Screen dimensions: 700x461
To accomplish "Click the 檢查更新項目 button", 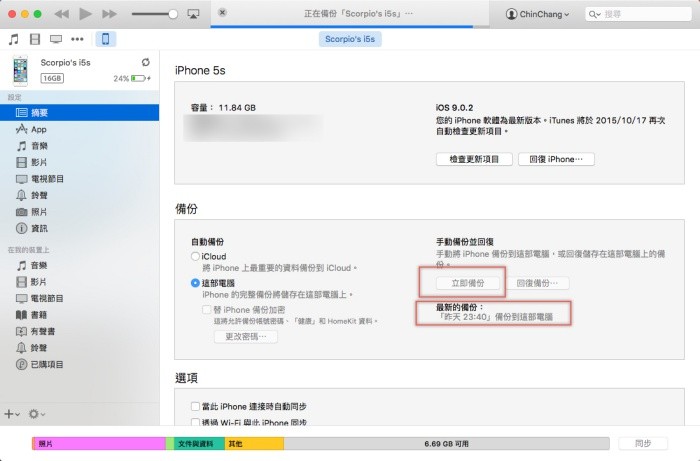I will (x=474, y=159).
